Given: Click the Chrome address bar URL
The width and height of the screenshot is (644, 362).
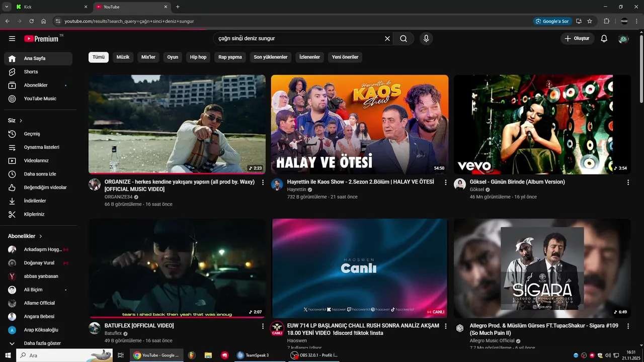Looking at the screenshot, I should coord(129,21).
